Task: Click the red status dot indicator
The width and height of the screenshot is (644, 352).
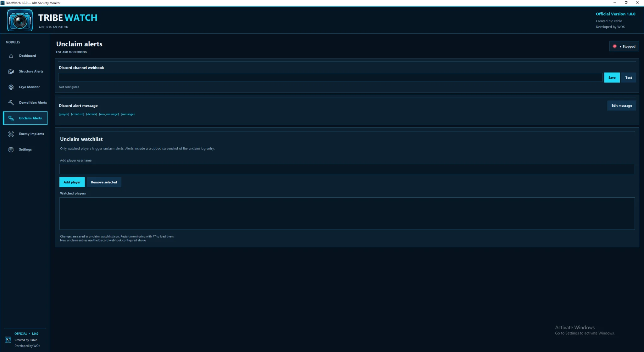Action: point(614,46)
